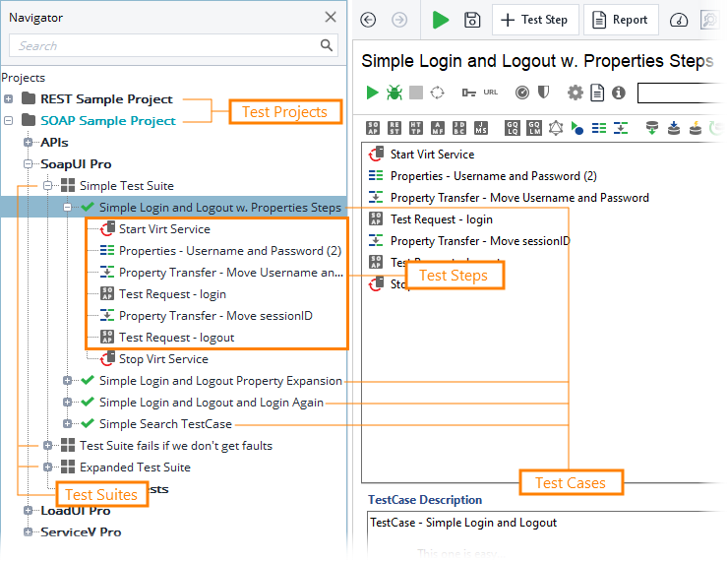Add an AMF request step icon
Viewport: 728px width, 561px height.
pyautogui.click(x=438, y=128)
